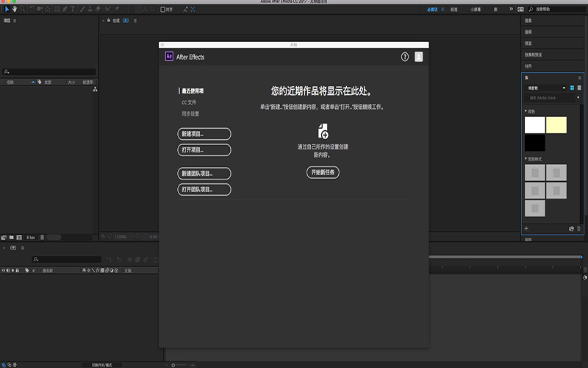The width and height of the screenshot is (588, 368).
Task: Delete selected project item with trash icon
Action: [42, 237]
